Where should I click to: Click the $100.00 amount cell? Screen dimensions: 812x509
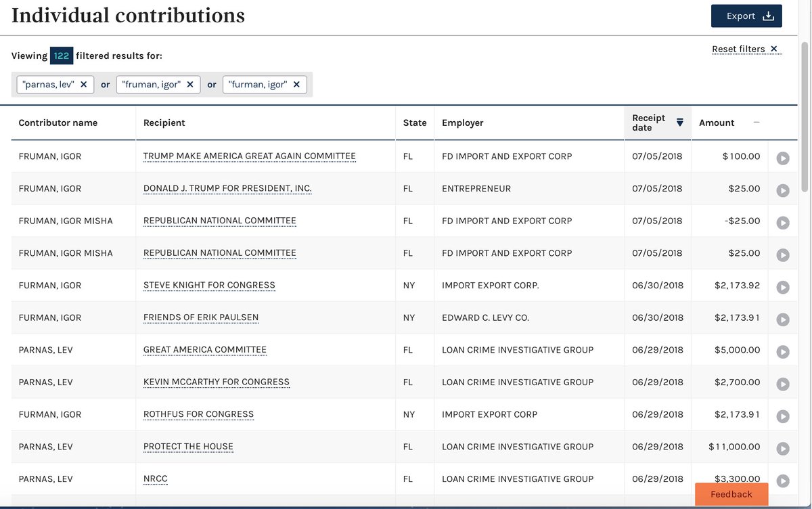click(741, 156)
